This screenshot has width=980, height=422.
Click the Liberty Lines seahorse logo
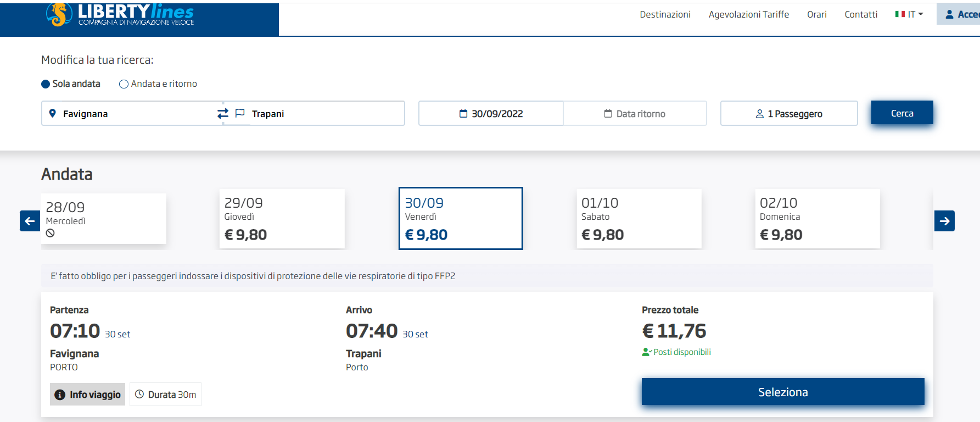[59, 14]
